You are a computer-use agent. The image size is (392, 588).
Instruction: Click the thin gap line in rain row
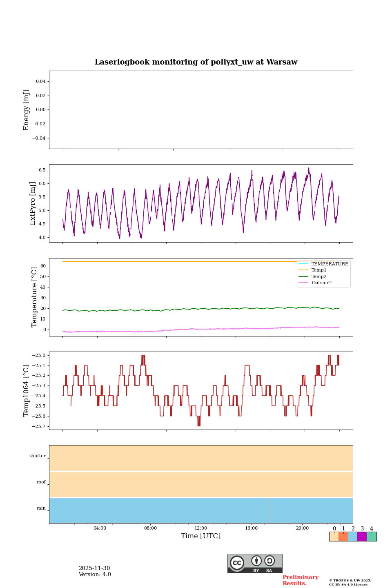(268, 510)
